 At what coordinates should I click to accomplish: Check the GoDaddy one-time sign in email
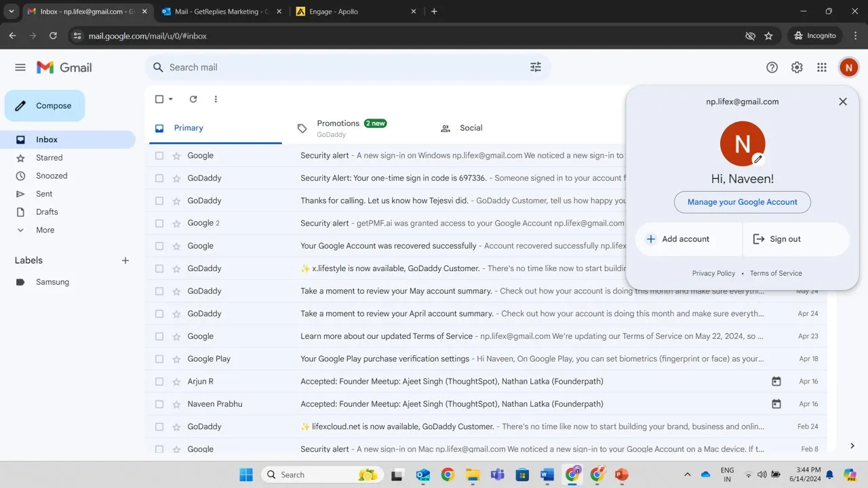click(159, 178)
